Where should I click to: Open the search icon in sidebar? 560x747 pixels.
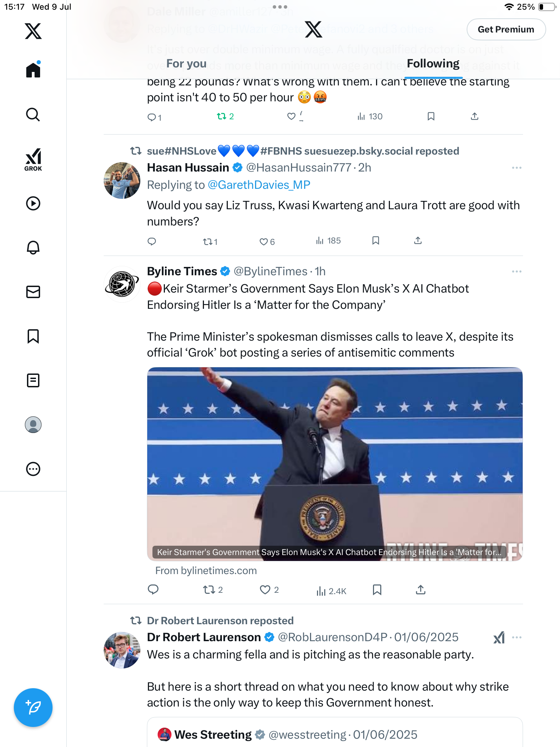tap(33, 114)
